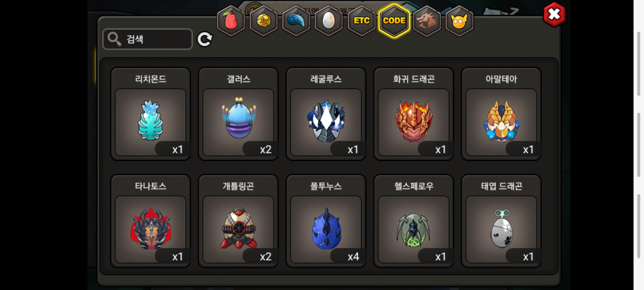
Task: Select the 레굴루스 egg item
Action: coord(326,114)
